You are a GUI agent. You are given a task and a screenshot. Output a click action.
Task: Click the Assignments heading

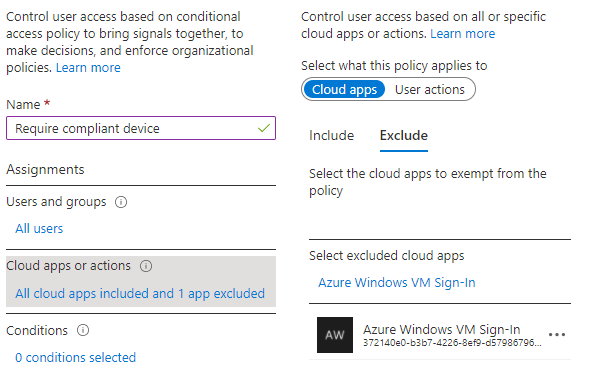45,169
